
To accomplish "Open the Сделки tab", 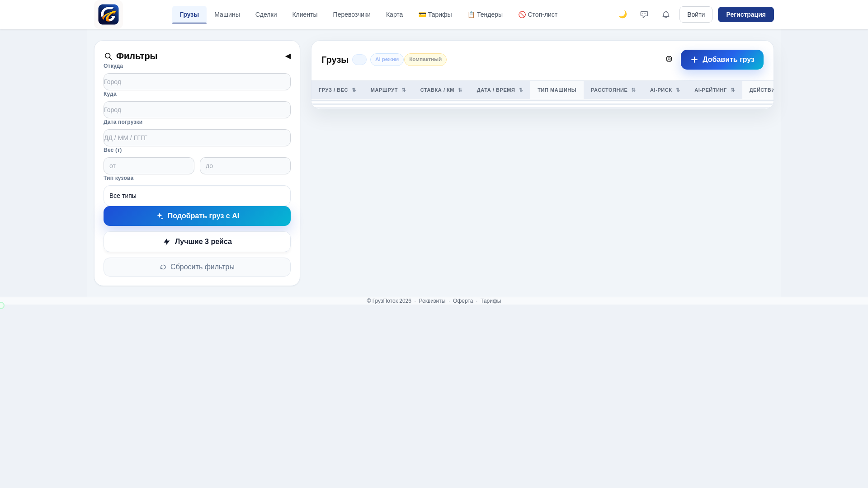I will pyautogui.click(x=266, y=14).
